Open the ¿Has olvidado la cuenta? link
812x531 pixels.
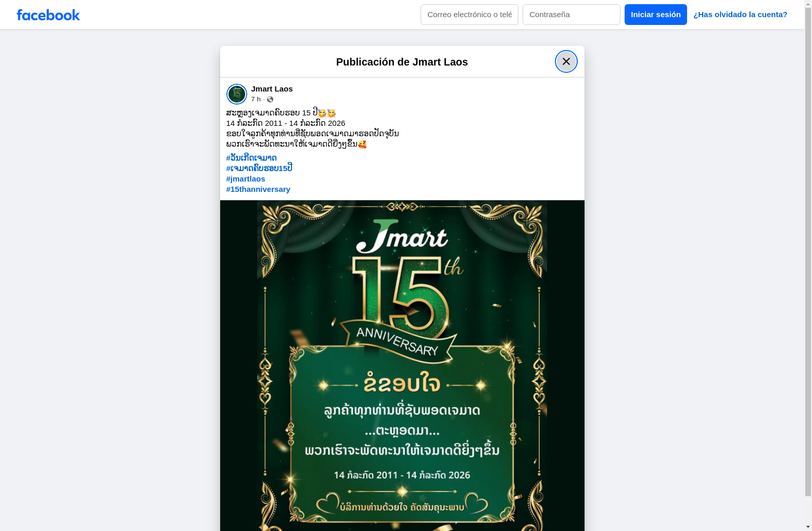click(x=740, y=15)
